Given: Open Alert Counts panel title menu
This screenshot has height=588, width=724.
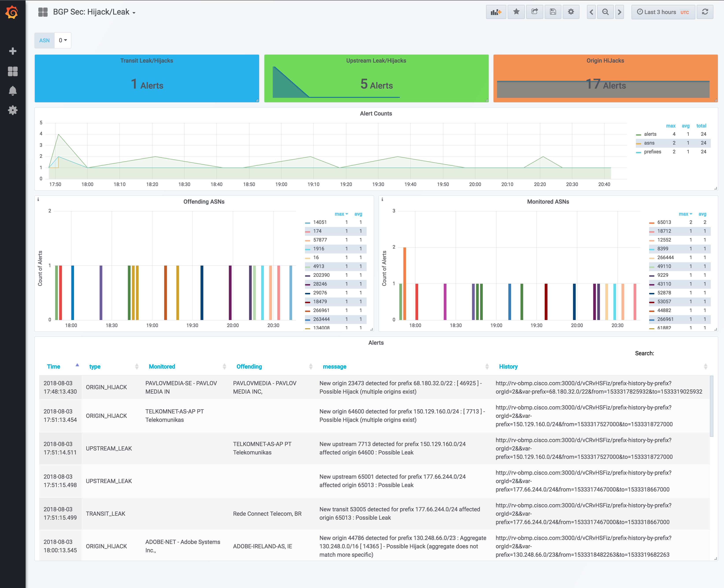Looking at the screenshot, I should pyautogui.click(x=376, y=114).
